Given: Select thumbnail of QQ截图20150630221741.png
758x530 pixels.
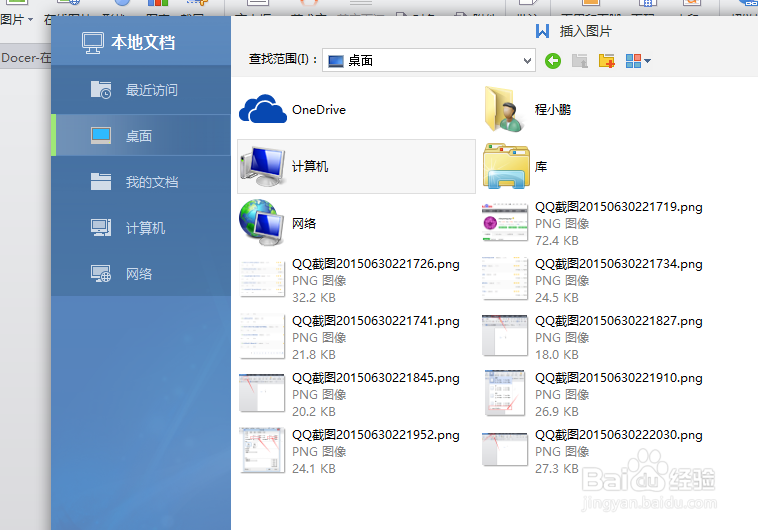Looking at the screenshot, I should (262, 336).
